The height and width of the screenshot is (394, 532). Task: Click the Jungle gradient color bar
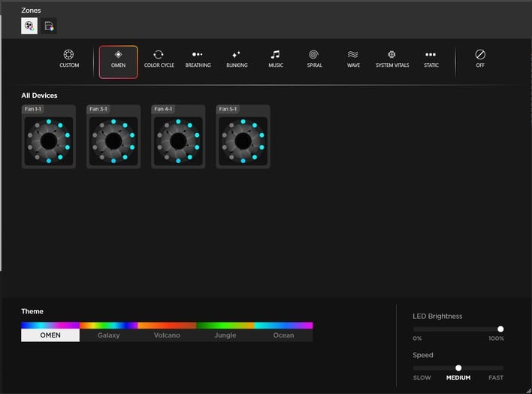225,326
